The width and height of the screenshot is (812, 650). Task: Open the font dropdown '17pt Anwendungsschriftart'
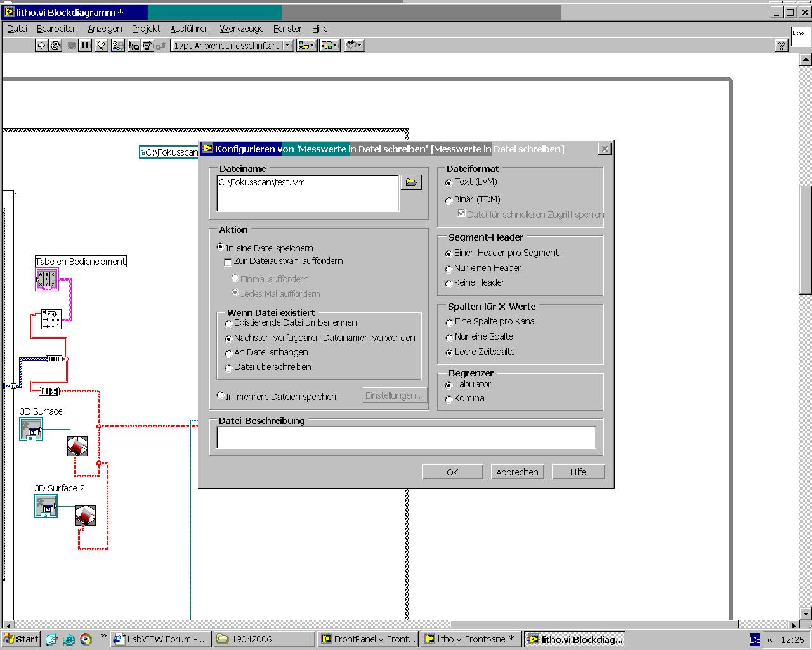pos(232,46)
